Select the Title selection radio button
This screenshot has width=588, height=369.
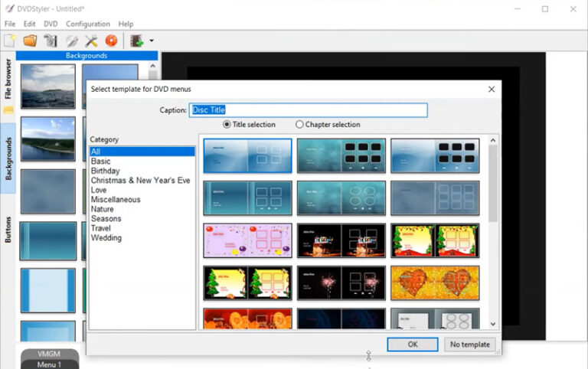(x=227, y=125)
